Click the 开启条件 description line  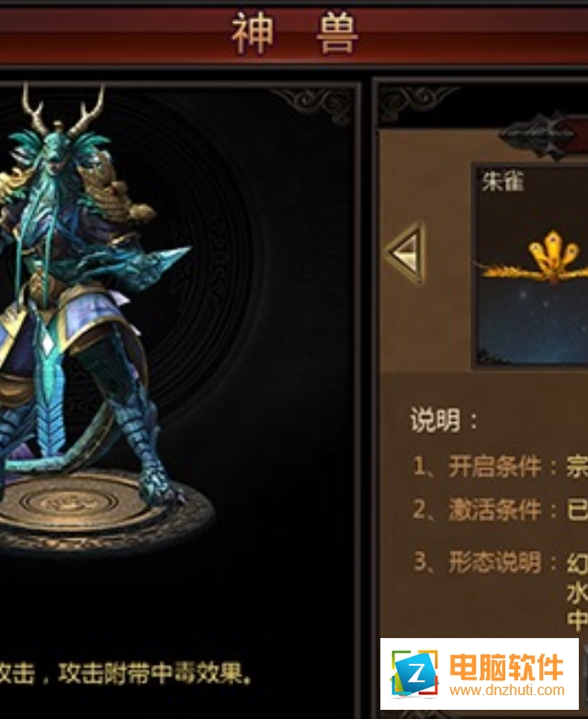click(x=500, y=467)
